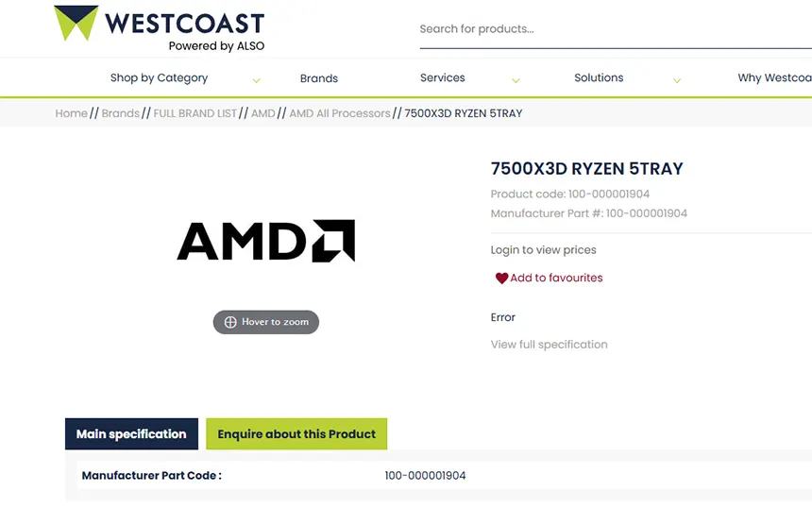Expand the Shop by Category chevron

pyautogui.click(x=256, y=80)
